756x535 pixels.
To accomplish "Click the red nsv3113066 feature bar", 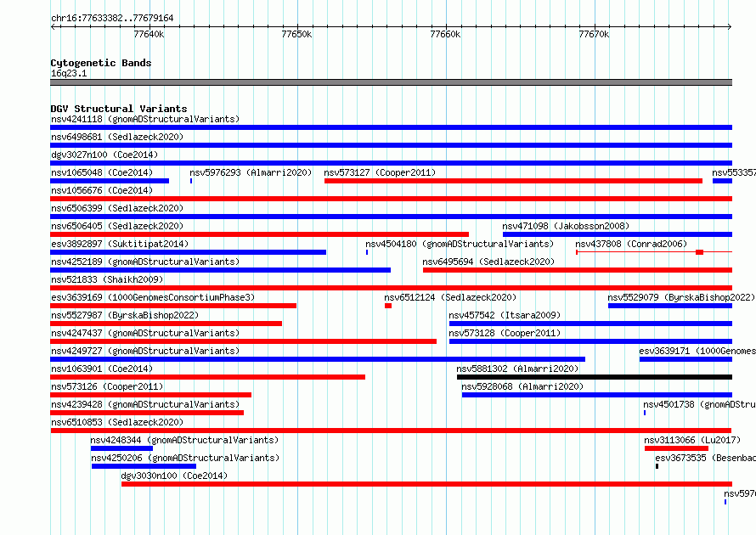I will [x=676, y=448].
